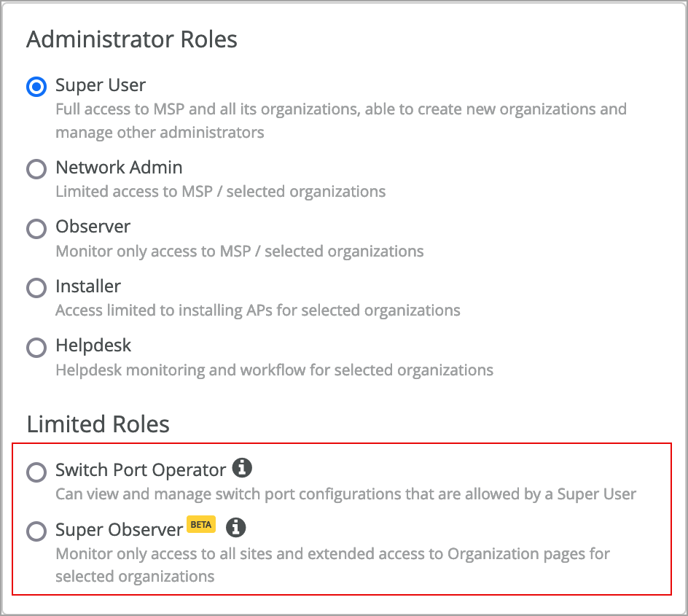This screenshot has width=688, height=616.
Task: Click the "Limited access to MSP" description
Action: (220, 192)
